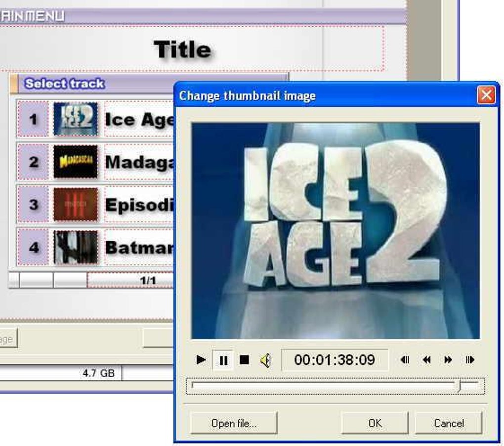Click the 4.7 GB disc size indicator
This screenshot has width=504, height=446.
tap(98, 373)
